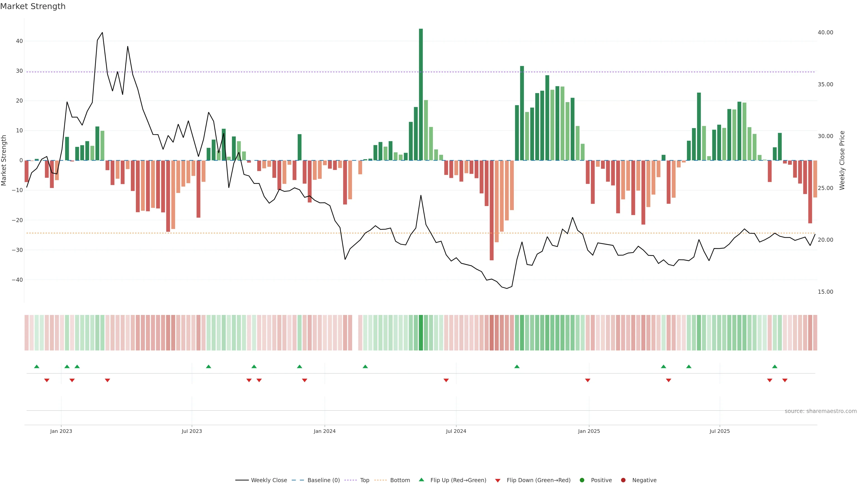The width and height of the screenshot is (868, 488).
Task: Click Flip Up green triangle legend icon
Action: (x=421, y=480)
